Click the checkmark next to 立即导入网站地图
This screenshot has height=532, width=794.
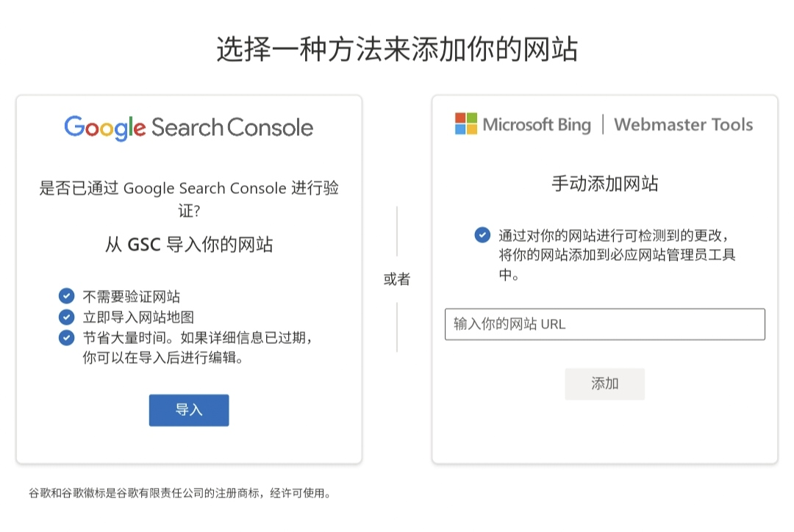pos(66,317)
